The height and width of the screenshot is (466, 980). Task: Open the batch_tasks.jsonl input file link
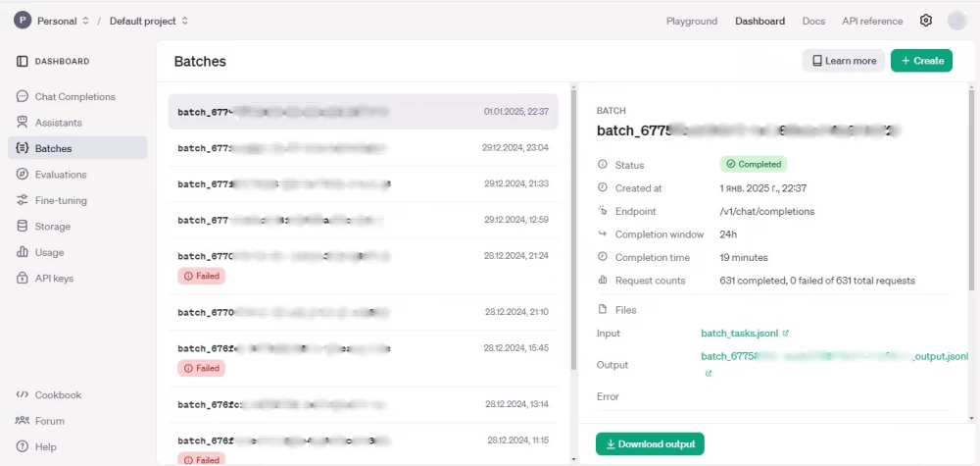[x=740, y=334]
